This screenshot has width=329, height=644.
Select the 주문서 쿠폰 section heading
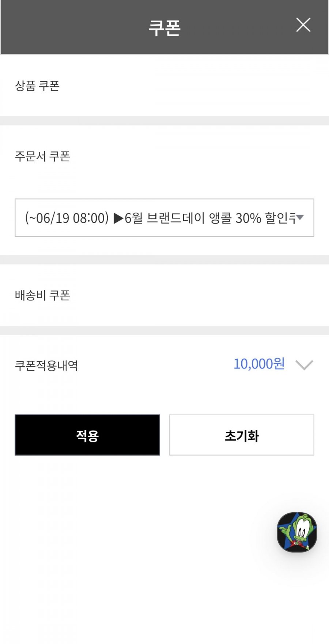tap(42, 156)
